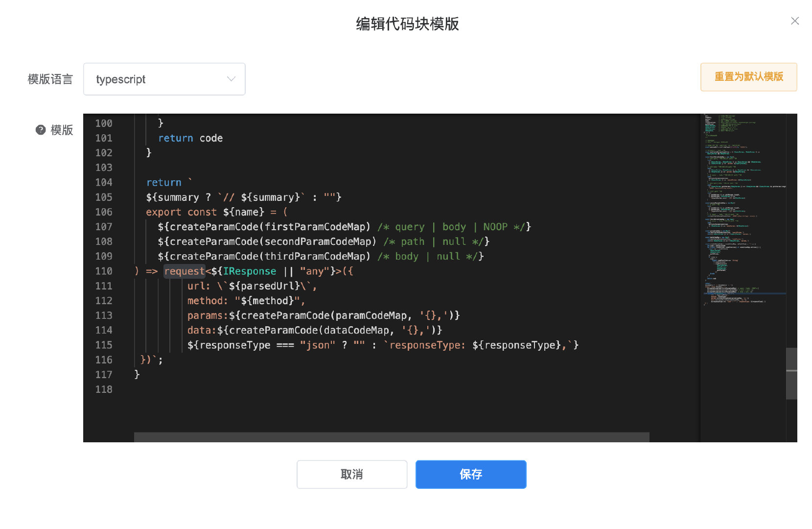Click 'data:' on line 114
This screenshot has width=812, height=529.
(x=202, y=330)
